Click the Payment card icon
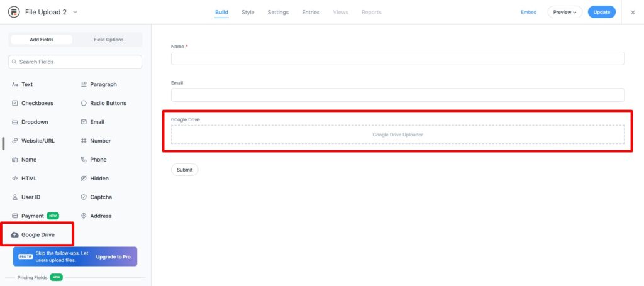The height and width of the screenshot is (286, 644). [x=15, y=216]
